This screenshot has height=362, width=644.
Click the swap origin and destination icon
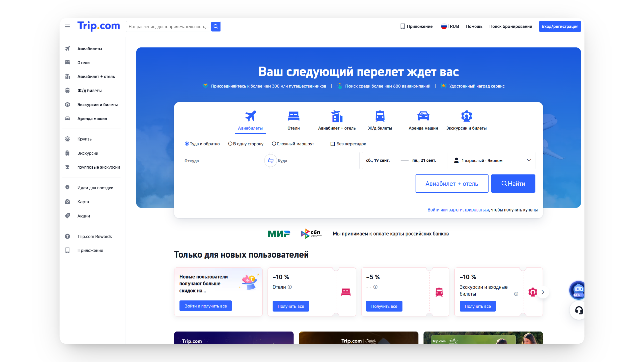(270, 161)
